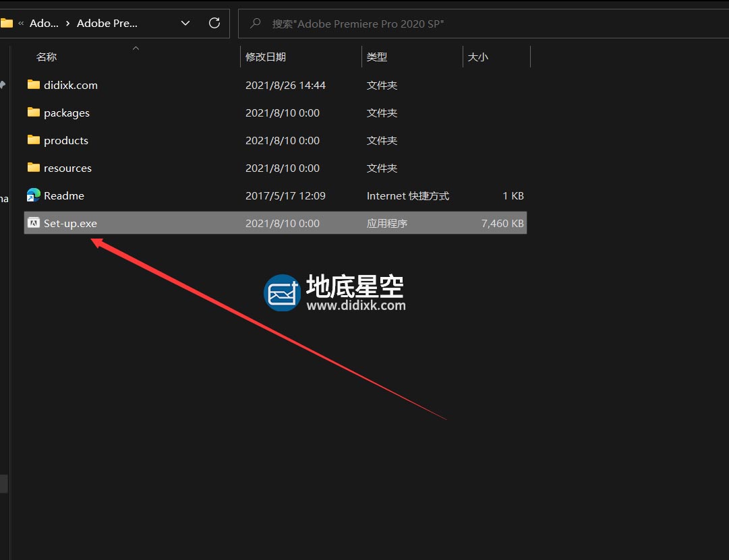Click the 2021/8/10 0:00 date of Set-up.exe
729x560 pixels.
click(283, 224)
